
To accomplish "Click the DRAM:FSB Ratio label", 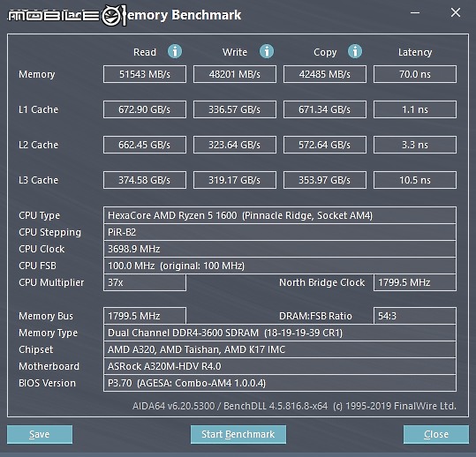I will (x=315, y=317).
